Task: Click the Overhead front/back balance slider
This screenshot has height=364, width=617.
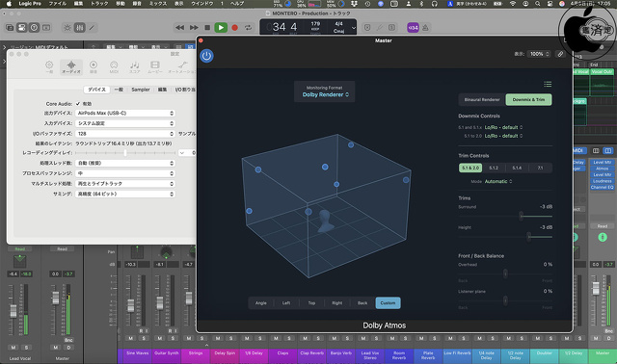Action: click(x=505, y=273)
